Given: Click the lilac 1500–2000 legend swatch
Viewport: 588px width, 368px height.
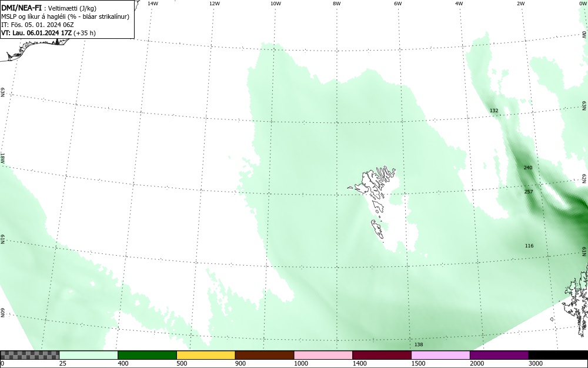Looking at the screenshot, I should [x=440, y=355].
